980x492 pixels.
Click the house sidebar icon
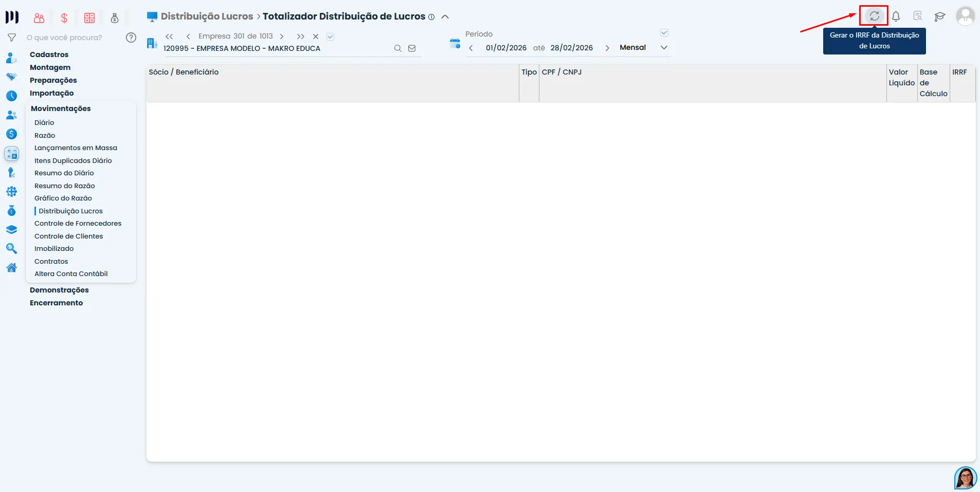(x=11, y=267)
